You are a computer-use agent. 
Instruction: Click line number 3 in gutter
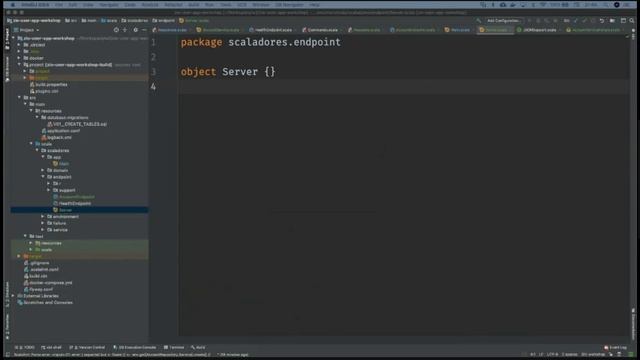[x=153, y=72]
